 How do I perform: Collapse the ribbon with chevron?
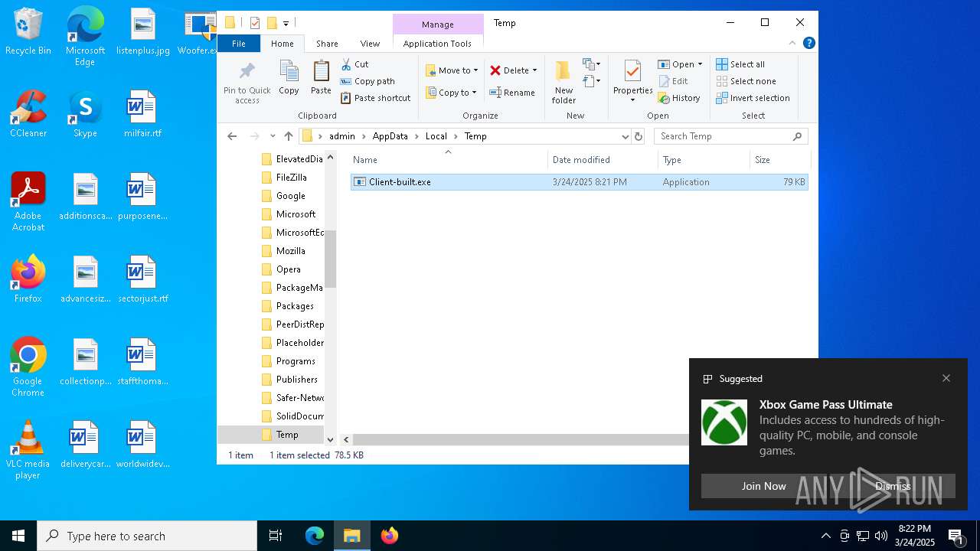(792, 43)
